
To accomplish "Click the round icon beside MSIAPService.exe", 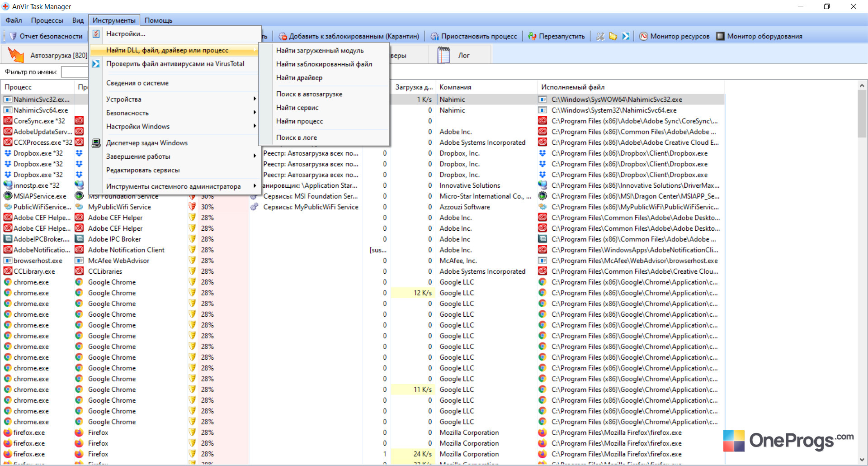I will pyautogui.click(x=8, y=196).
